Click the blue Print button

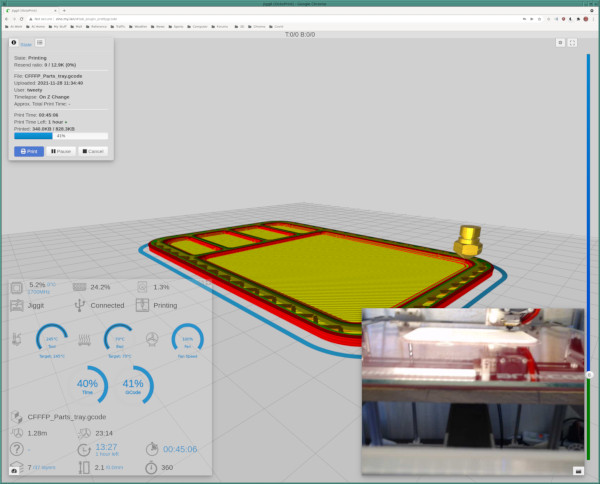pyautogui.click(x=29, y=152)
